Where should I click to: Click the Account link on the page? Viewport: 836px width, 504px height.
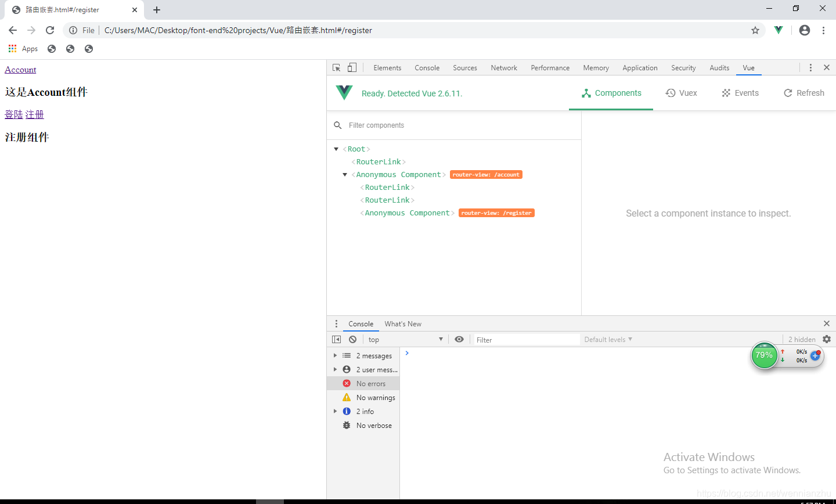point(20,70)
